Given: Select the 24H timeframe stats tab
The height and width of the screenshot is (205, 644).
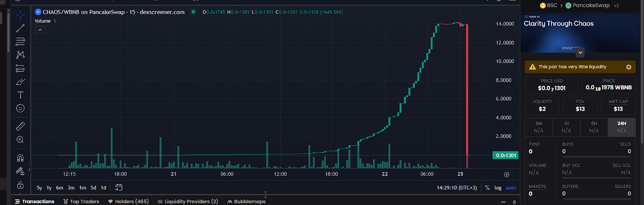Looking at the screenshot, I should coord(622,127).
